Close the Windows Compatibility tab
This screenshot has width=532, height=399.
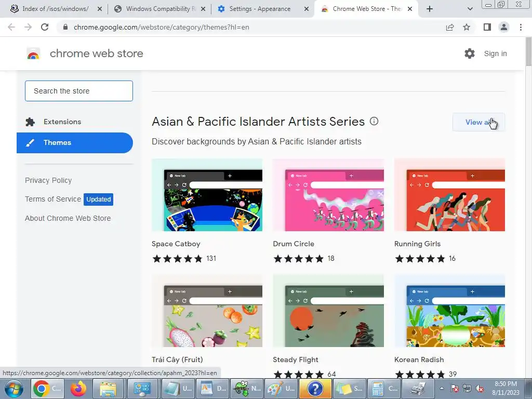[203, 9]
